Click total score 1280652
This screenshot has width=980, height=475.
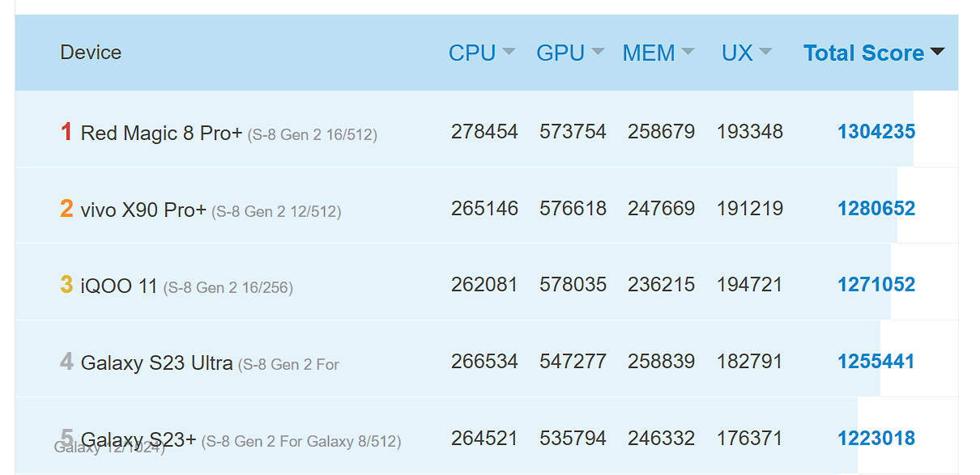pos(876,208)
